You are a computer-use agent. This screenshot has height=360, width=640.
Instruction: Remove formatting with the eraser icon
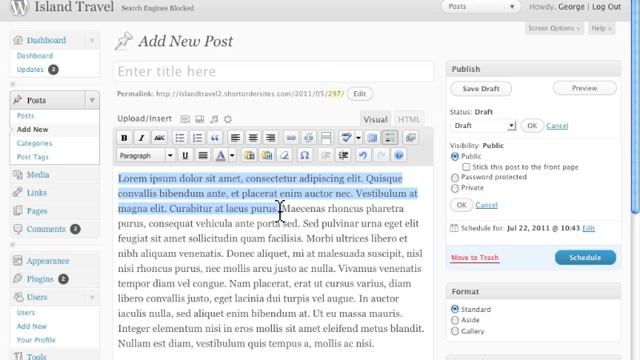pyautogui.click(x=284, y=156)
